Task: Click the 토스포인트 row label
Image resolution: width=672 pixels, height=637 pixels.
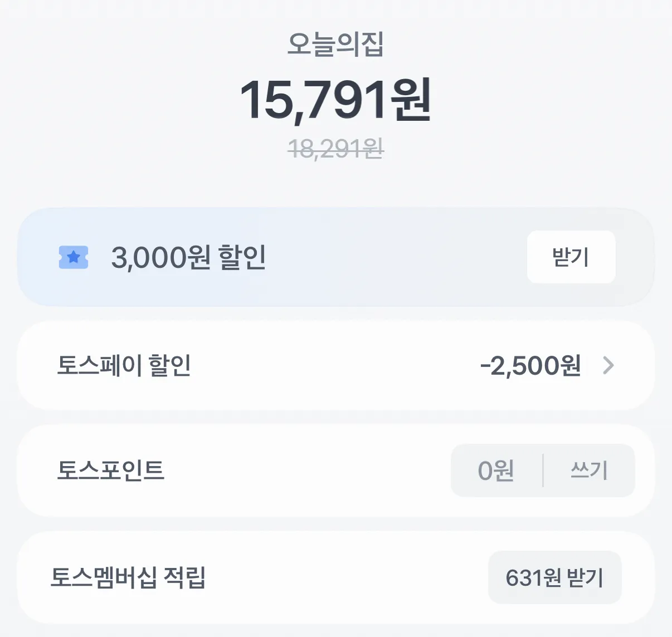Action: 110,471
